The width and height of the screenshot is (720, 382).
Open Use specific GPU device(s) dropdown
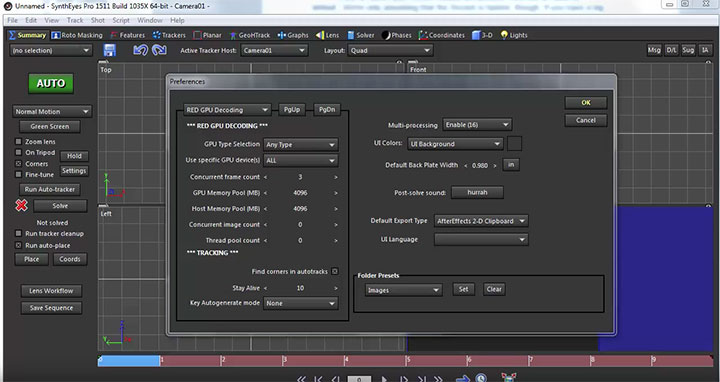[300, 160]
